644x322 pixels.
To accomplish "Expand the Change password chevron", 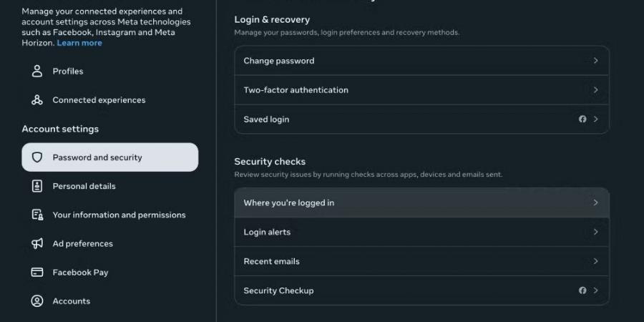I will pos(595,60).
